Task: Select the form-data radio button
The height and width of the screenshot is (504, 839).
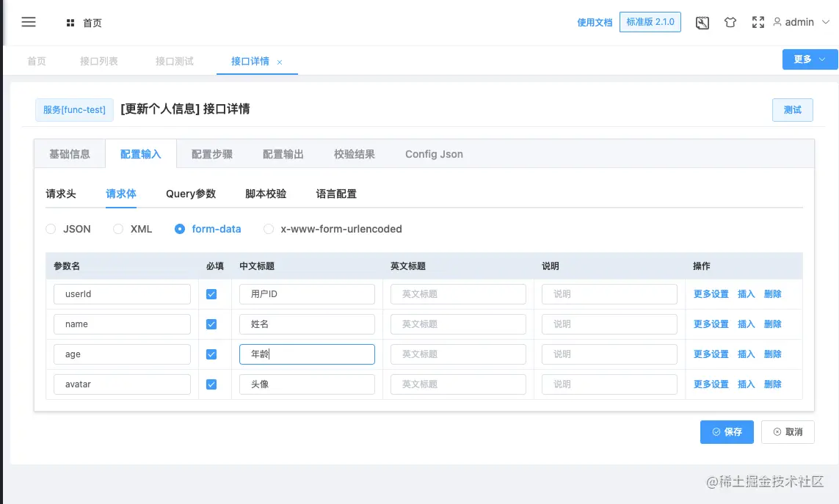Action: pyautogui.click(x=180, y=229)
